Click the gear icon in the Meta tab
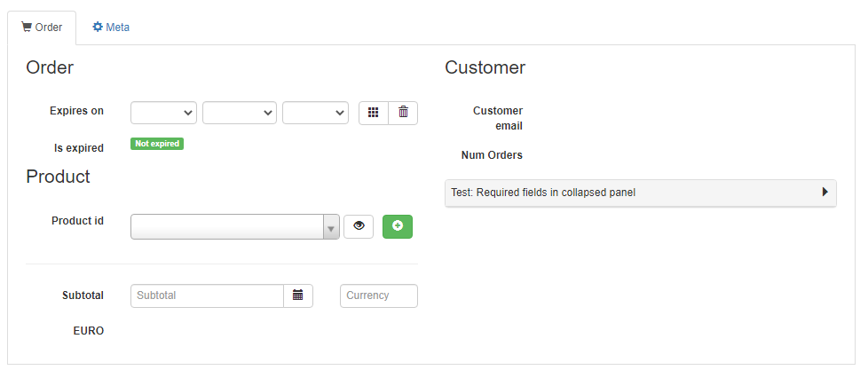Screen dimensions: 868x378 click(x=98, y=27)
